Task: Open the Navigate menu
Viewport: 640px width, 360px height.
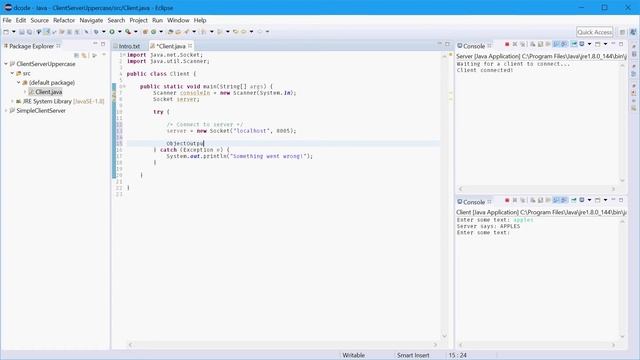Action: 91,20
